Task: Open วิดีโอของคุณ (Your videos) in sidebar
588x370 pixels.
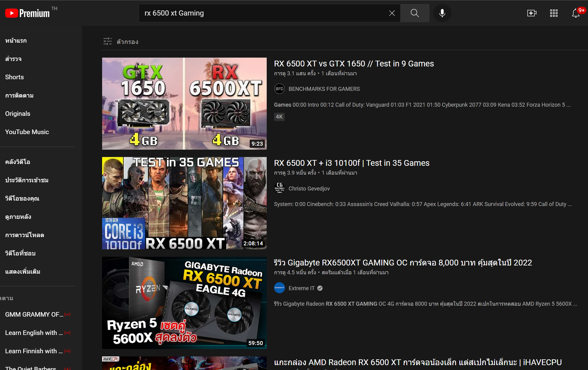Action: (x=22, y=198)
